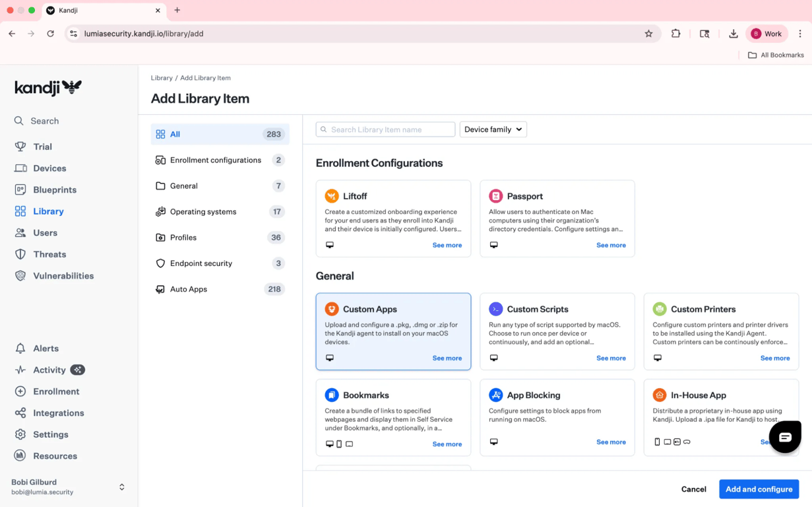The height and width of the screenshot is (507, 812).
Task: Open a new browser tab
Action: (x=177, y=11)
